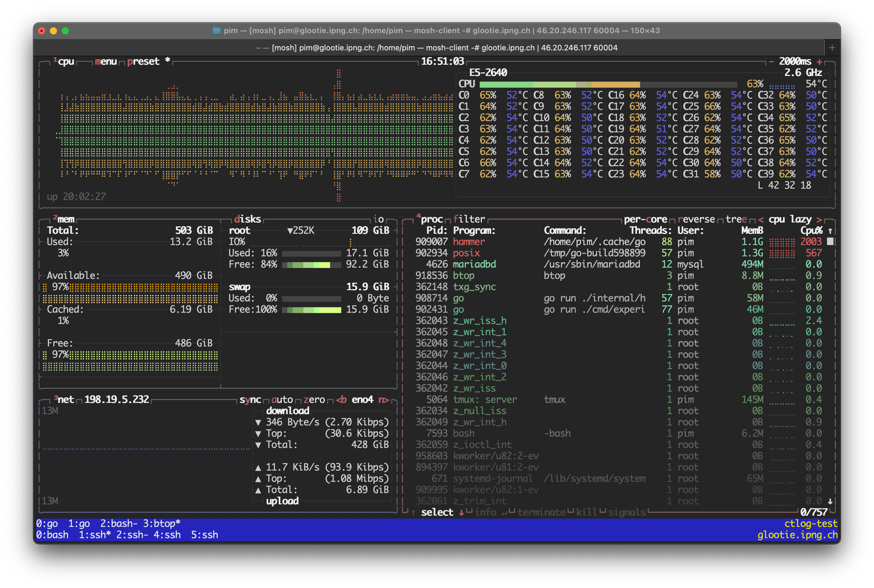
Task: Switch to previous network interface arrow
Action: (x=341, y=400)
